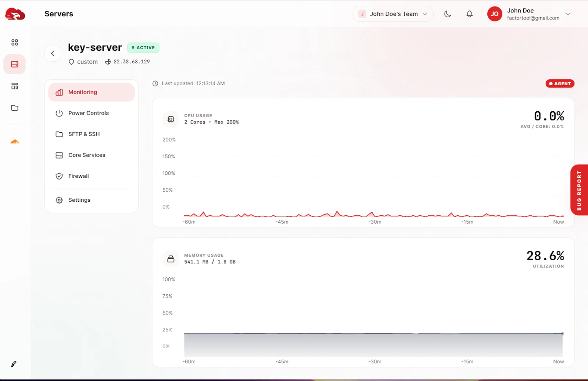The image size is (588, 381).
Task: Click the CPU chip icon in CPU card
Action: click(171, 119)
